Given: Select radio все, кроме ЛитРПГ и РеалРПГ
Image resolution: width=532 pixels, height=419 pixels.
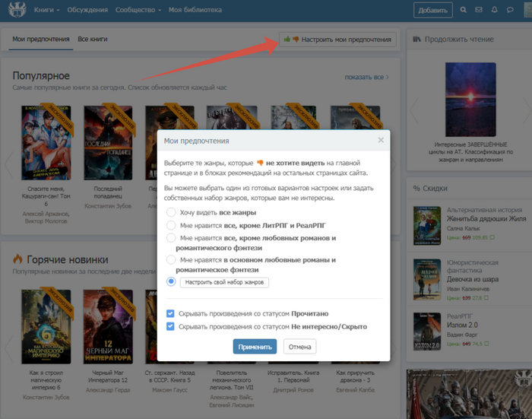Looking at the screenshot, I should [171, 225].
